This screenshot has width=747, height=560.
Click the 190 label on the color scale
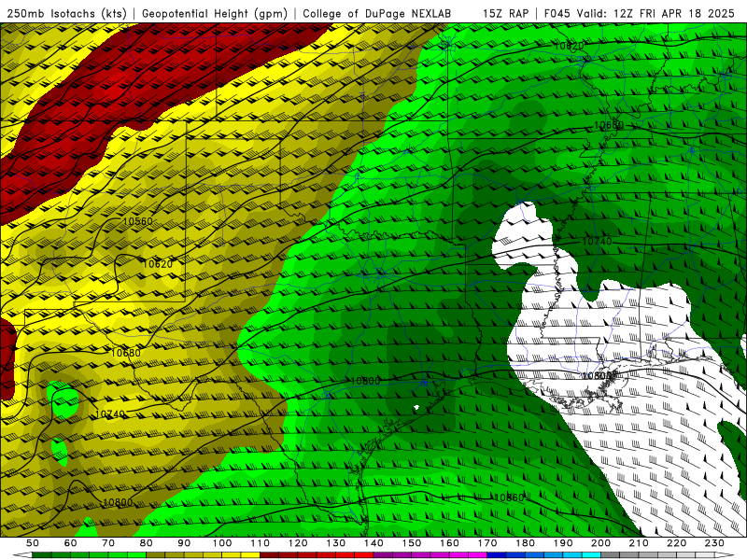(x=563, y=543)
